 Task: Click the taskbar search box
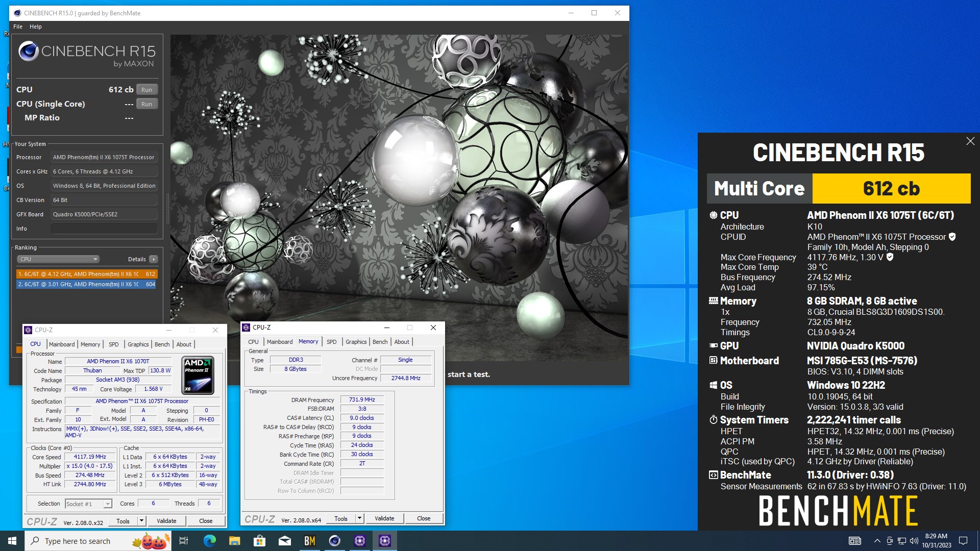tap(99, 541)
